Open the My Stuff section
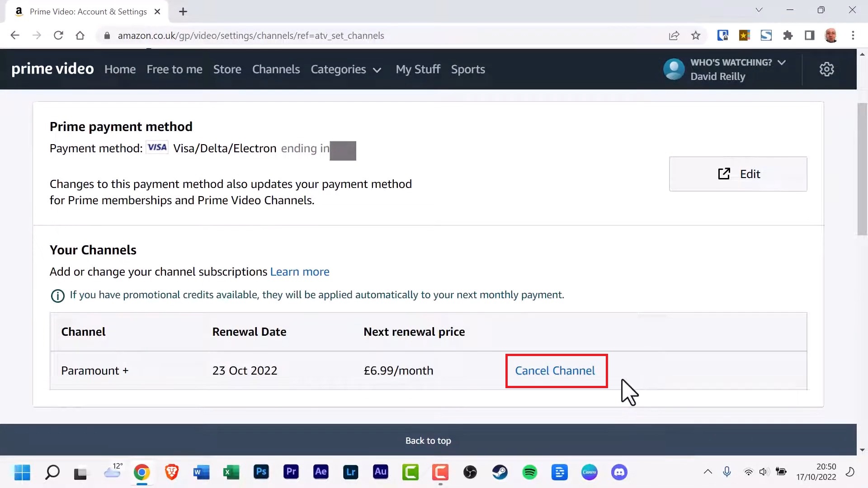This screenshot has height=488, width=868. click(418, 70)
